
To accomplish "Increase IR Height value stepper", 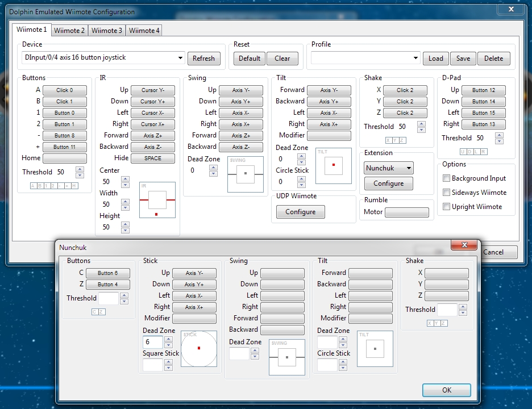I will (x=125, y=224).
